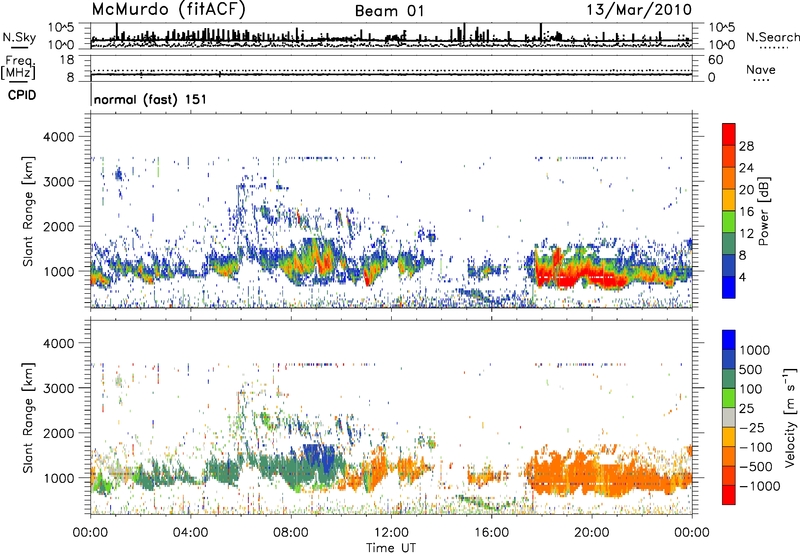Click the 'N.Search' legend label
The width and height of the screenshot is (800, 554).
772,37
